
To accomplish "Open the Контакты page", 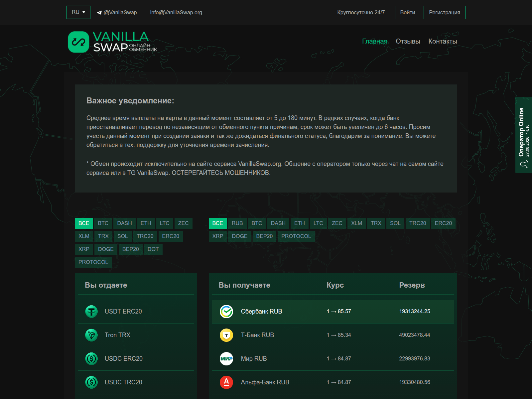I will [443, 41].
